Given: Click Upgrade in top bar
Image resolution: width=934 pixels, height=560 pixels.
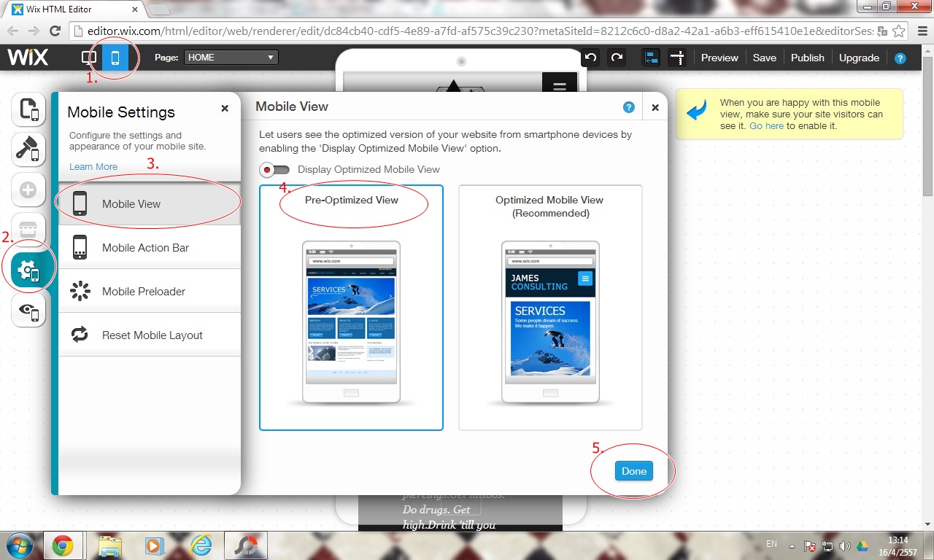Looking at the screenshot, I should pyautogui.click(x=859, y=58).
